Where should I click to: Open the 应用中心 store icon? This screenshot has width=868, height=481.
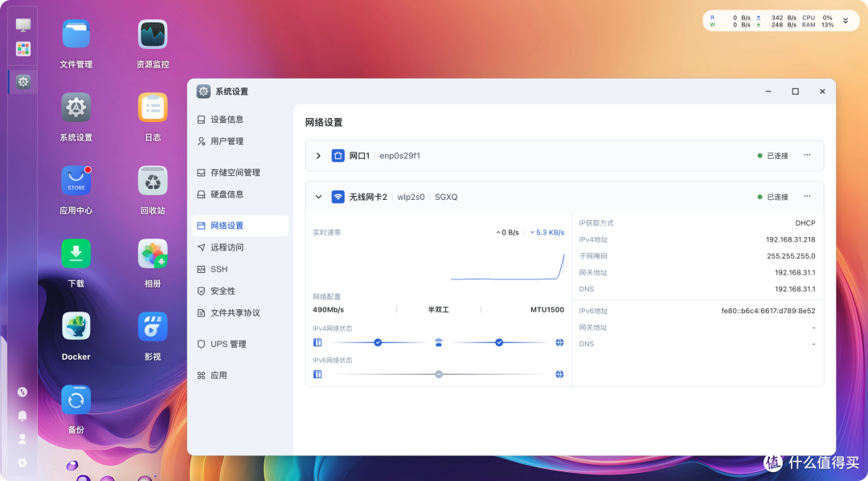76,181
